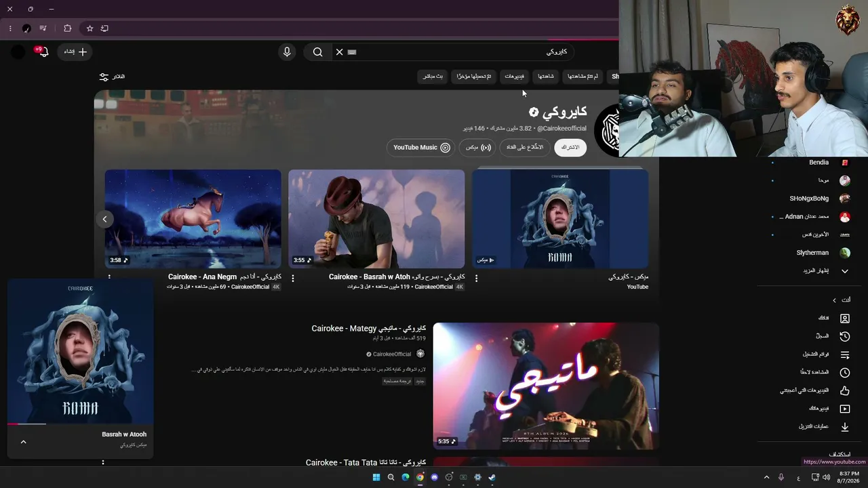Open the Basrah w Atoh thumbnail
The image size is (868, 488).
pyautogui.click(x=376, y=218)
